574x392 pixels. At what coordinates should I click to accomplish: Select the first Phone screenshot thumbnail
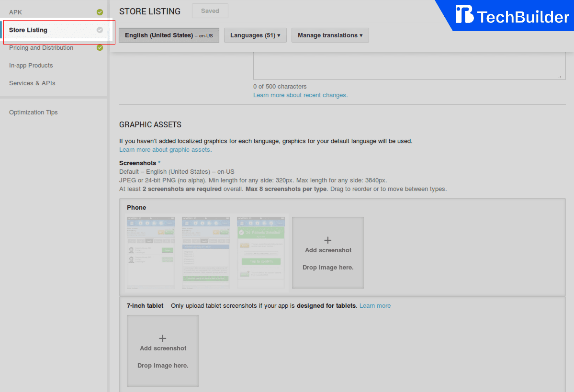coord(150,252)
